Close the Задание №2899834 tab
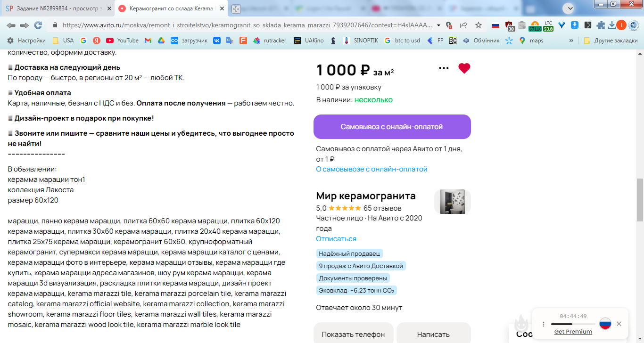Image resolution: width=644 pixels, height=343 pixels. [x=108, y=8]
